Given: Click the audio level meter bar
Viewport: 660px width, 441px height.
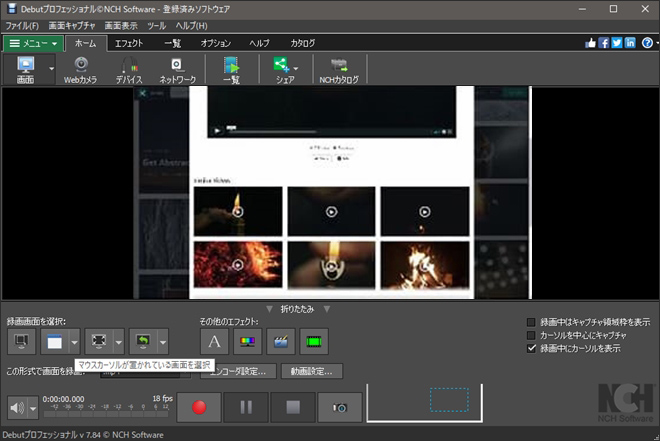Looking at the screenshot, I should click(x=106, y=414).
